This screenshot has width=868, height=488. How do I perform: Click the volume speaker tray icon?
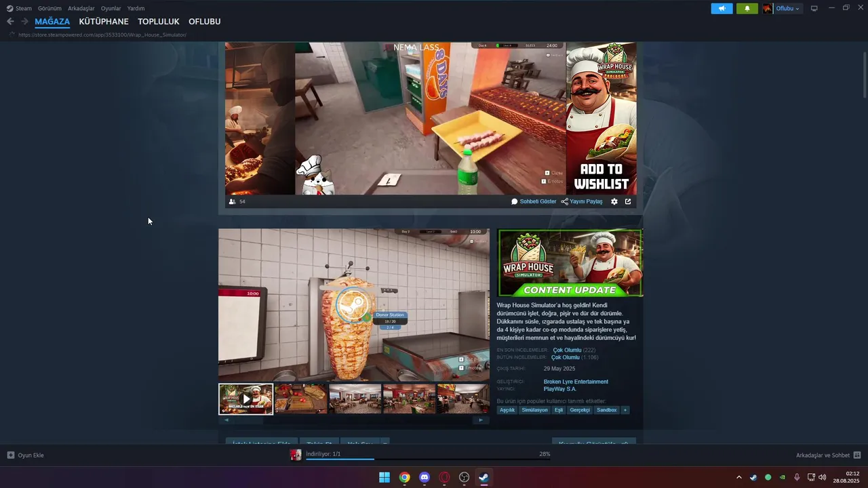(x=823, y=477)
